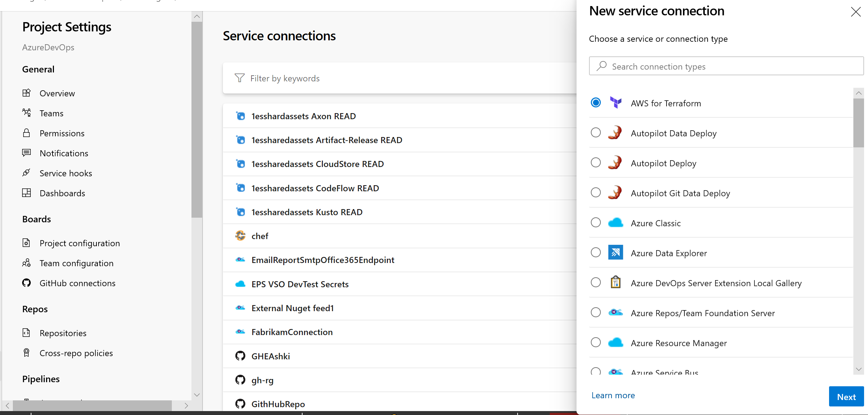Image resolution: width=868 pixels, height=415 pixels.
Task: Select Azure Resource Manager connection type
Action: [597, 343]
